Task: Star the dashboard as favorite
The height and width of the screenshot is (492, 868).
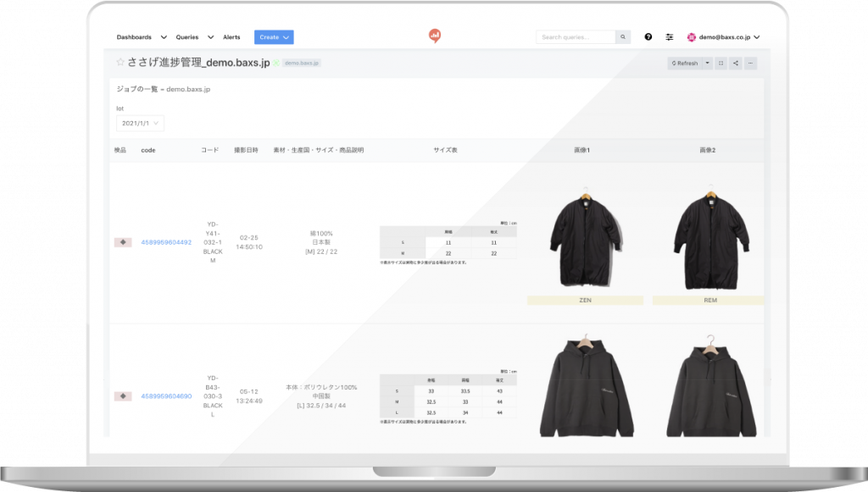Action: [x=120, y=63]
